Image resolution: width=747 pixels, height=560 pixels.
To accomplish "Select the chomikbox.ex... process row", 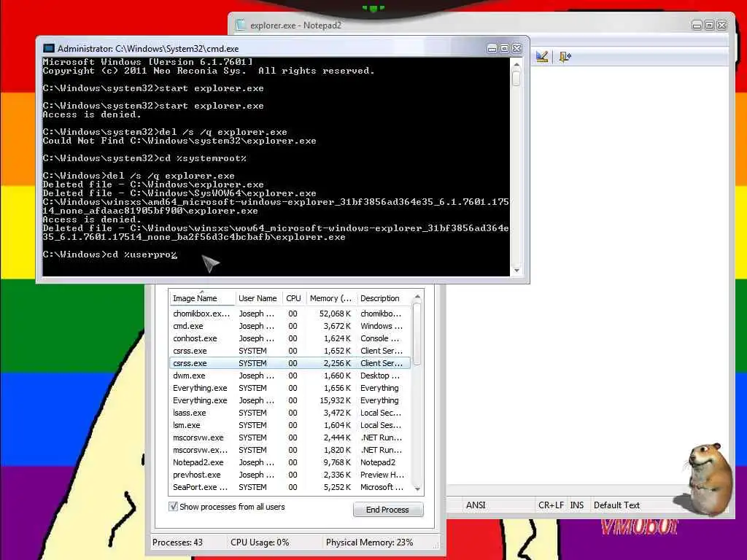I will (290, 314).
